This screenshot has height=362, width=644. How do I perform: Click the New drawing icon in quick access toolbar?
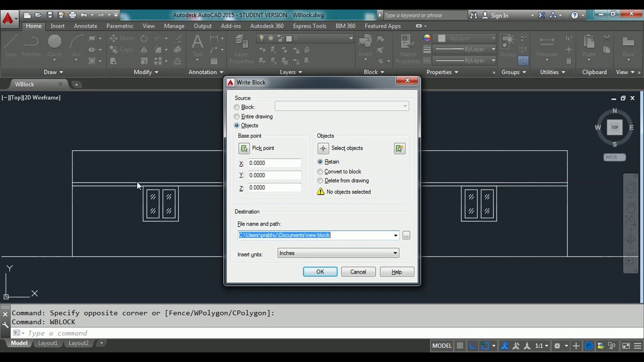tap(27, 15)
